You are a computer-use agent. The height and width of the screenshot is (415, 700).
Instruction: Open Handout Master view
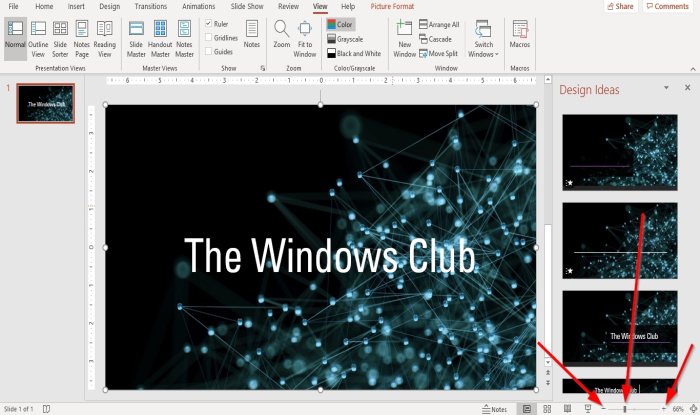tap(160, 39)
